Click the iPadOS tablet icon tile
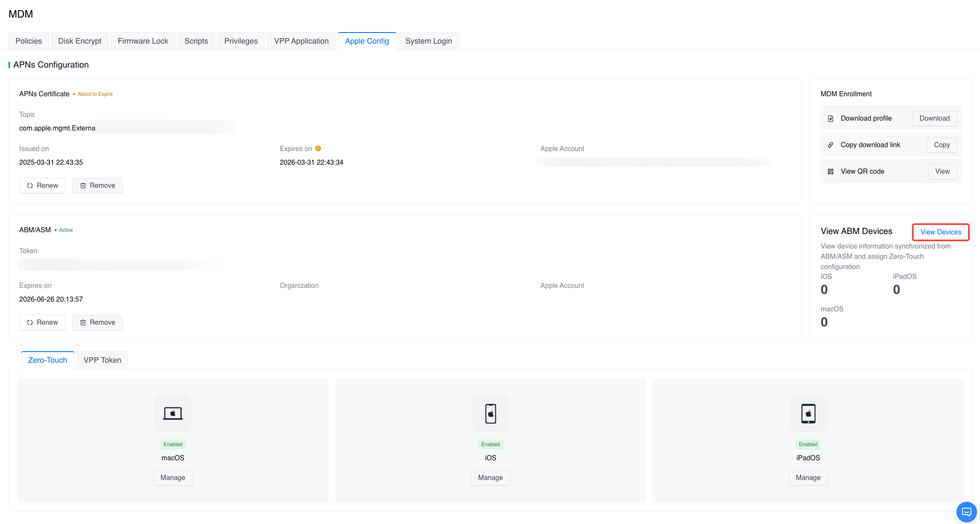Viewport: 980px width, 524px height. (x=808, y=414)
